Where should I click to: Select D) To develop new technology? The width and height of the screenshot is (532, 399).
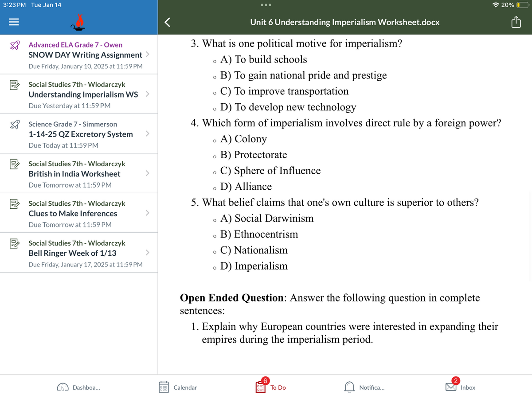[x=288, y=107]
